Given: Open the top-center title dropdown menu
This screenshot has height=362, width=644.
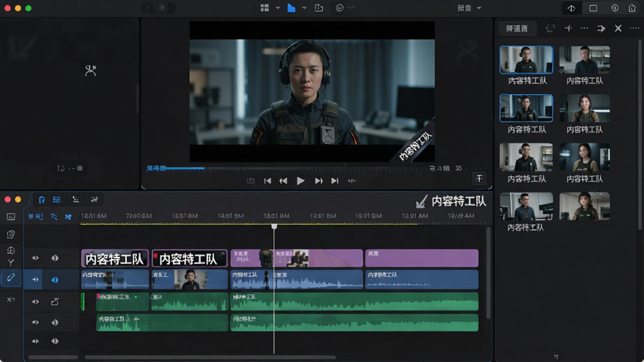Looking at the screenshot, I should 469,8.
